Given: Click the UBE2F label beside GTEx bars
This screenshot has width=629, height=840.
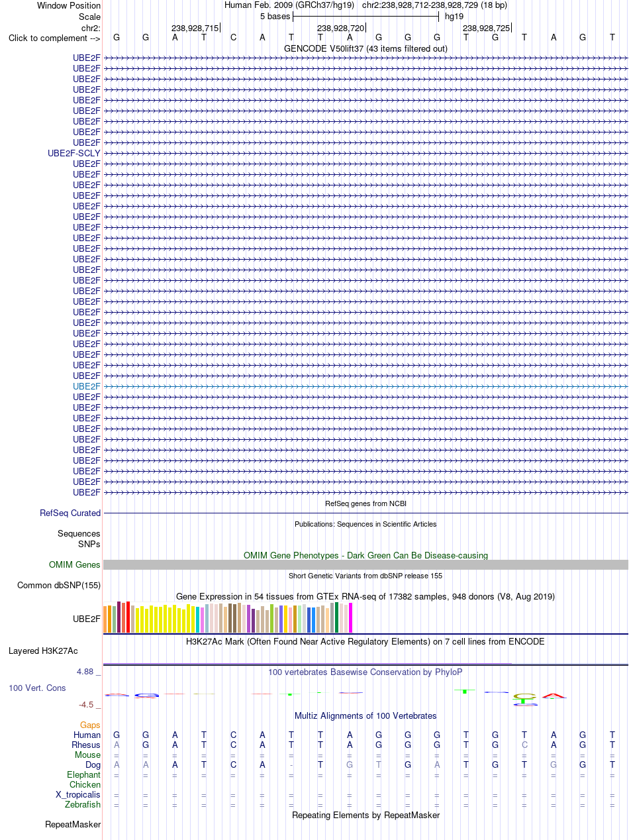Looking at the screenshot, I should click(x=87, y=619).
